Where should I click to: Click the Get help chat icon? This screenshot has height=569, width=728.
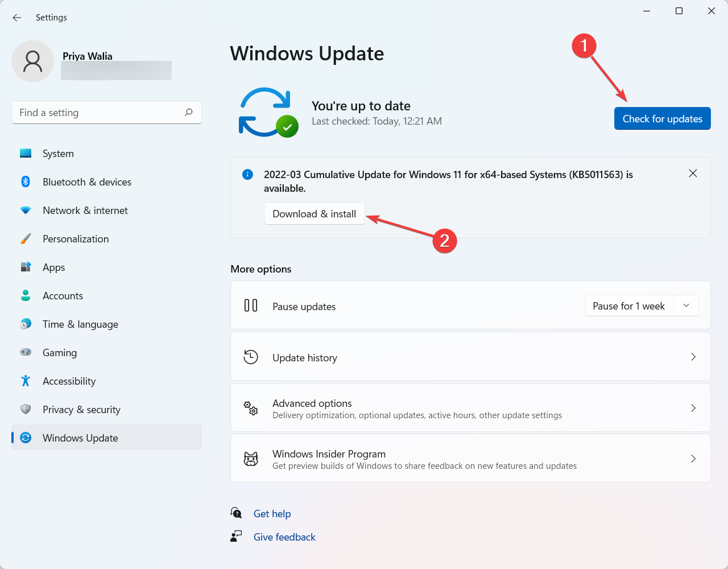tap(236, 513)
